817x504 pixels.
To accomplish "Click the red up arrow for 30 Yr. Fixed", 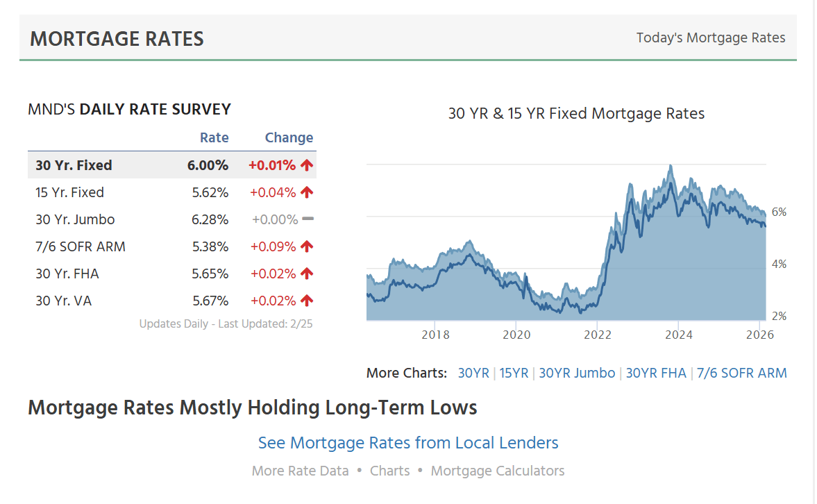I will pos(307,165).
